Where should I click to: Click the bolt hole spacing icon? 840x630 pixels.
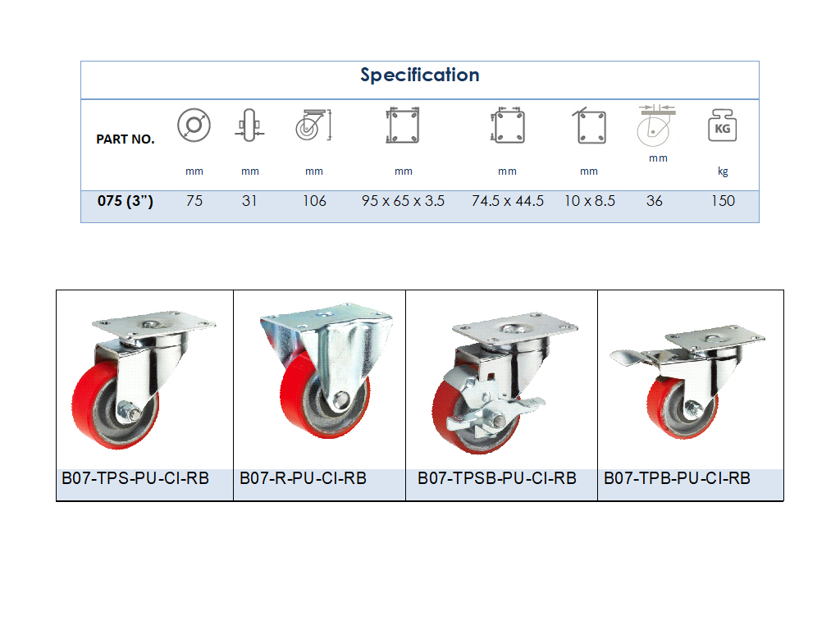(x=508, y=126)
